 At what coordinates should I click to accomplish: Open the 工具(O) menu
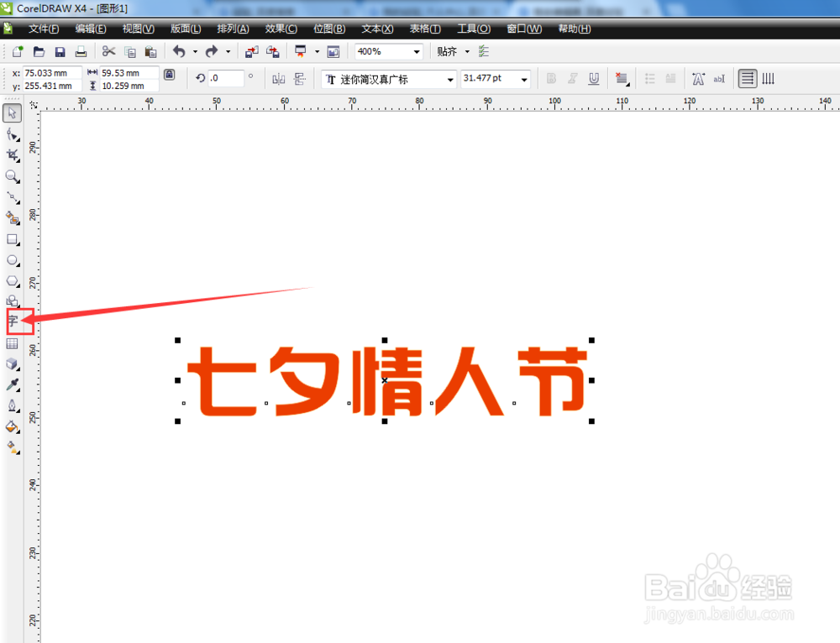click(x=474, y=29)
